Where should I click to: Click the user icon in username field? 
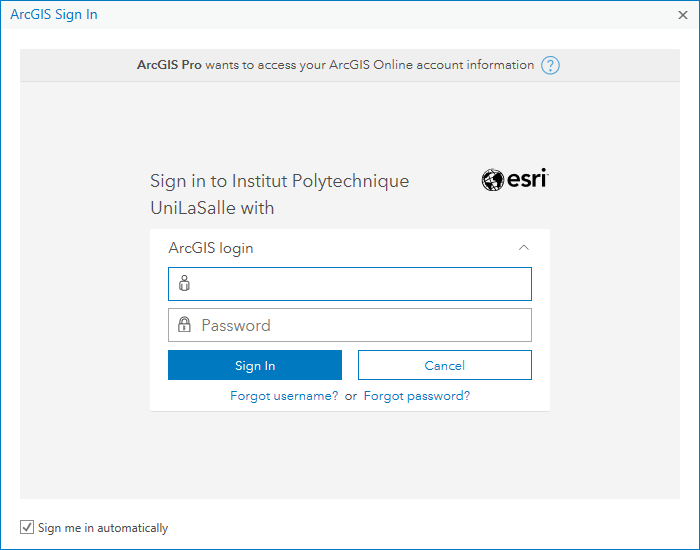(184, 283)
